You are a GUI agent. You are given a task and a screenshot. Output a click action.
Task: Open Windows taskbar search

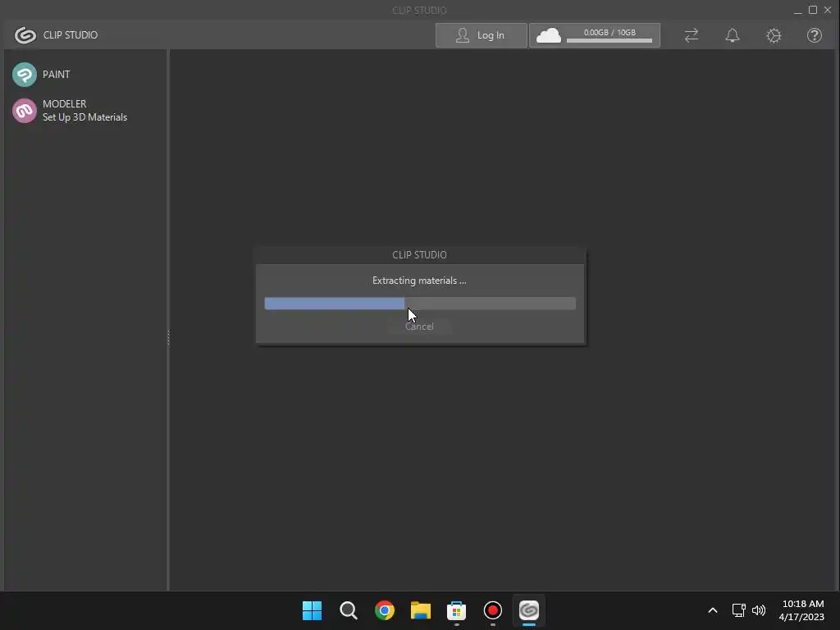348,610
